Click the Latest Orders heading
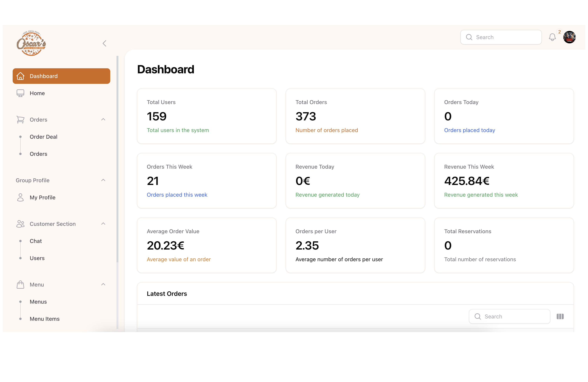The width and height of the screenshot is (588, 382). click(x=167, y=294)
